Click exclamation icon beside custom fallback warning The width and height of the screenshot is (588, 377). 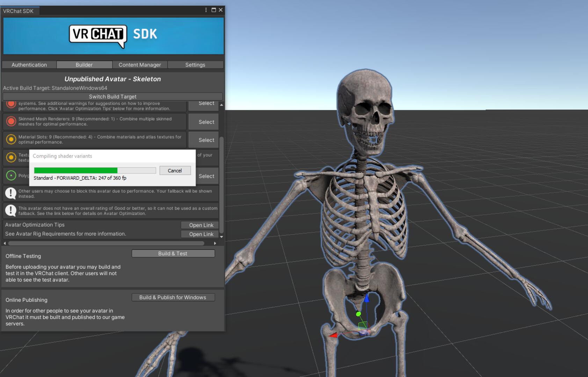tap(11, 210)
